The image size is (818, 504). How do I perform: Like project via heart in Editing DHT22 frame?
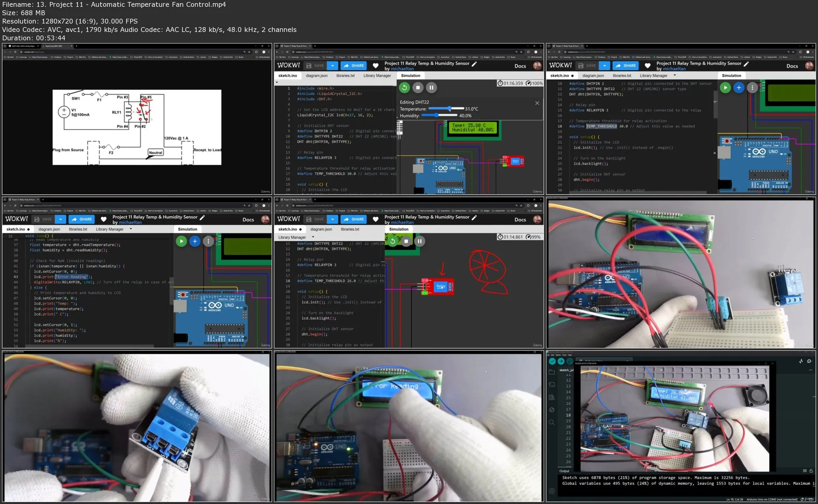(375, 65)
